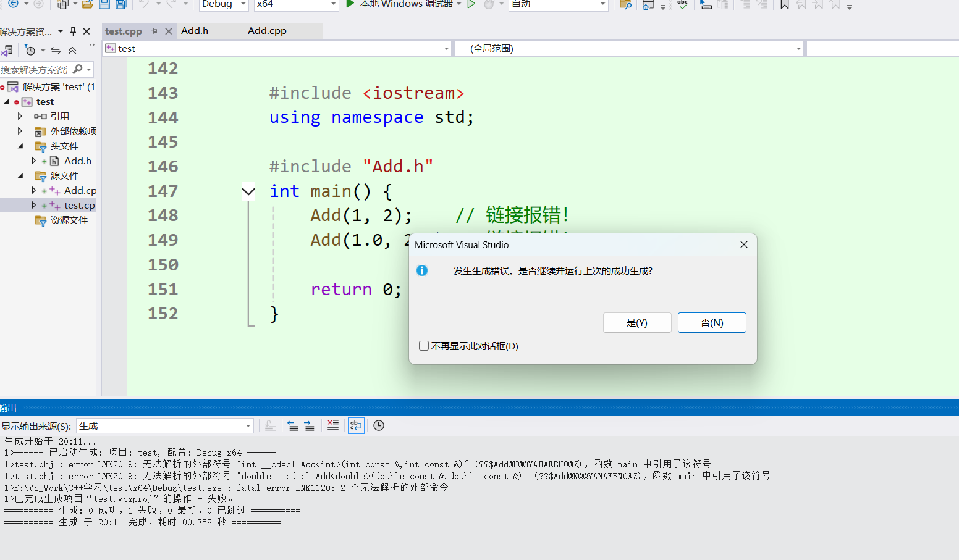Check 'do not show this dialog again' box
This screenshot has height=560, width=959.
point(424,346)
